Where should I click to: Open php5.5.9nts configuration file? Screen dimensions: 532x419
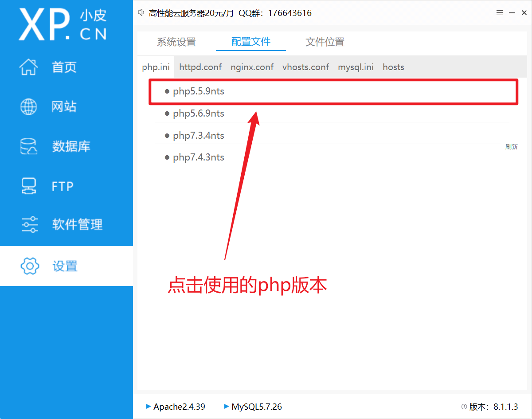pyautogui.click(x=199, y=91)
